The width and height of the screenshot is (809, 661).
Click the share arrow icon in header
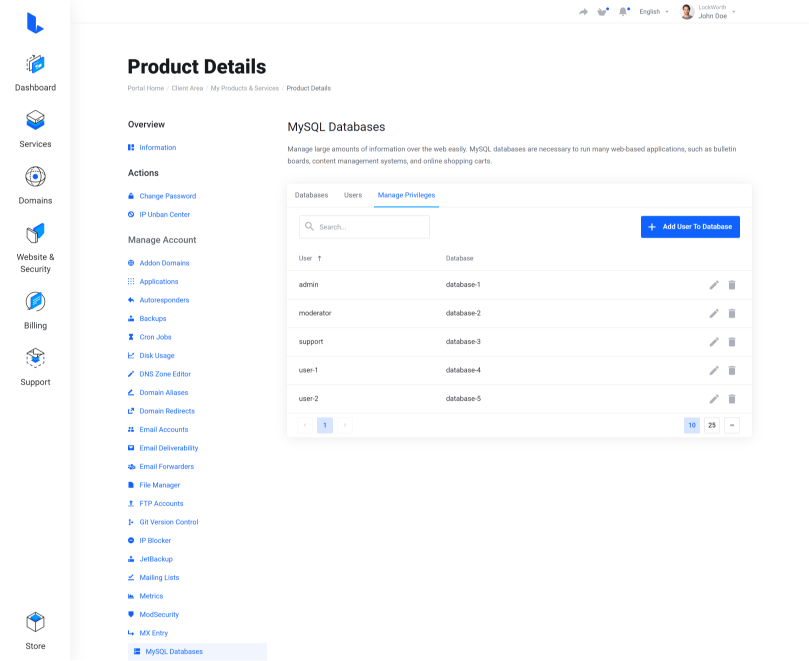point(583,12)
